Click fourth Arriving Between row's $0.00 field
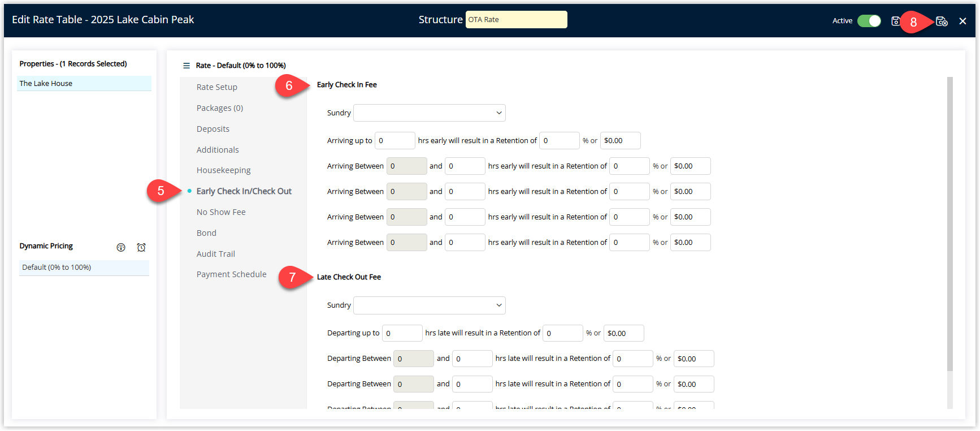Viewport: 980px width, 431px height. (x=691, y=242)
